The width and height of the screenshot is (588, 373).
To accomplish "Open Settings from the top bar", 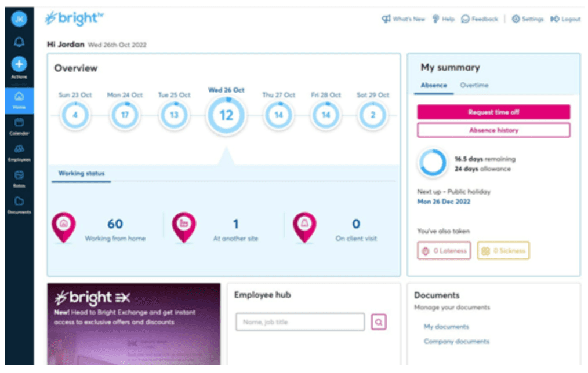I will click(528, 19).
